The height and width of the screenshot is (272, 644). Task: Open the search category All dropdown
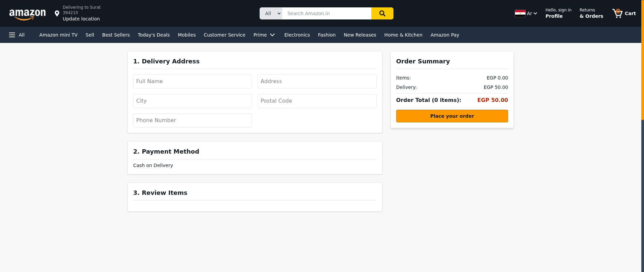click(x=271, y=13)
